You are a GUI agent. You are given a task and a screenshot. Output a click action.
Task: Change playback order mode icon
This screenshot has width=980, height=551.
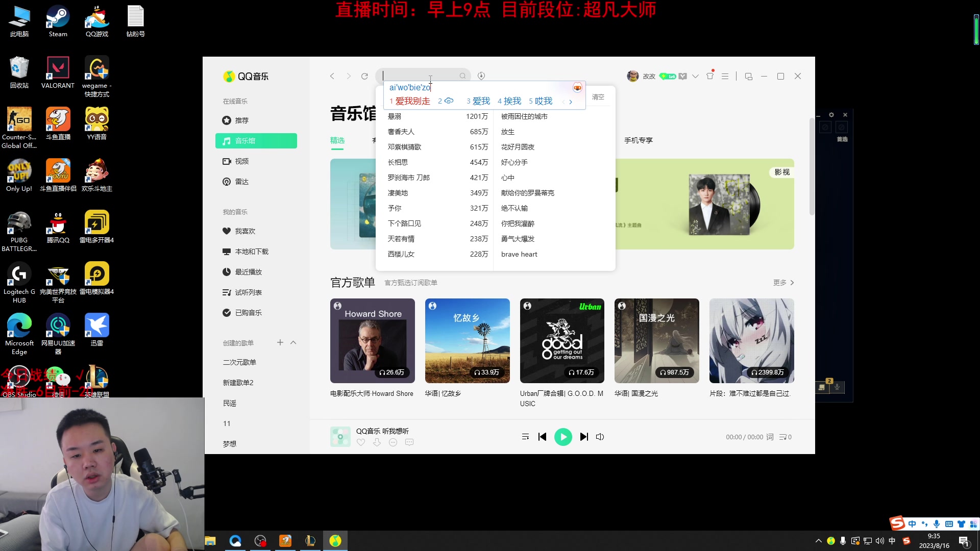coord(525,437)
